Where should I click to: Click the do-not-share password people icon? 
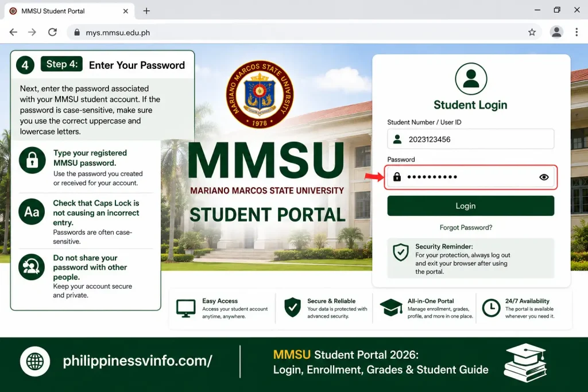click(x=32, y=267)
